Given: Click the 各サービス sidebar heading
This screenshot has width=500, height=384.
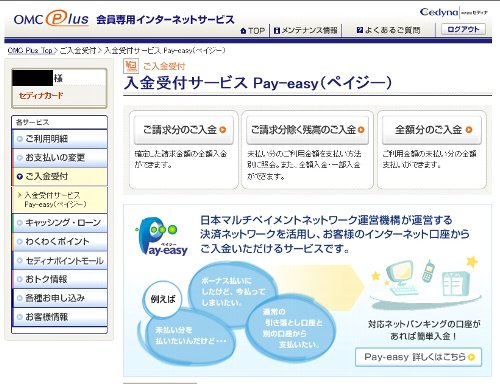Looking at the screenshot, I should [33, 122].
